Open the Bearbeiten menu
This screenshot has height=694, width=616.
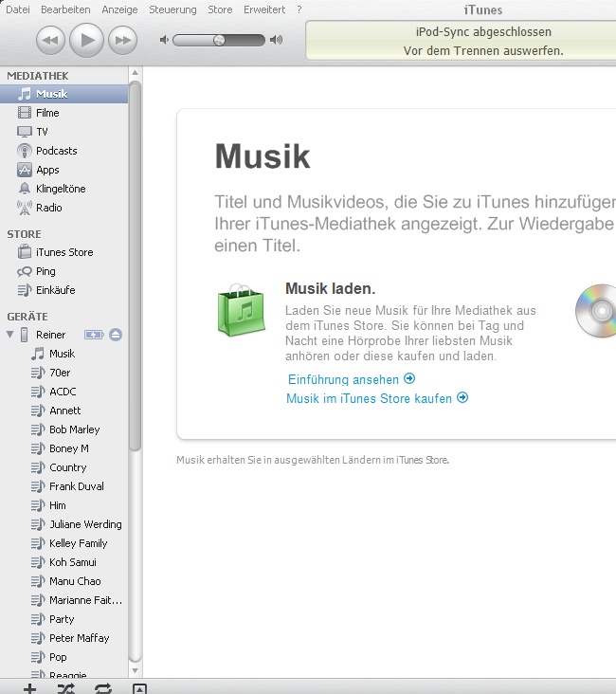pos(65,9)
